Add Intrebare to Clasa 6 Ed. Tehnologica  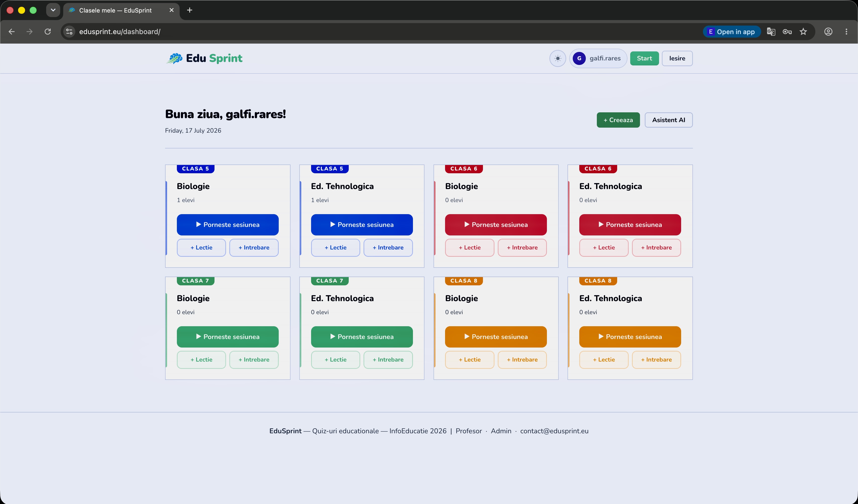click(x=656, y=247)
